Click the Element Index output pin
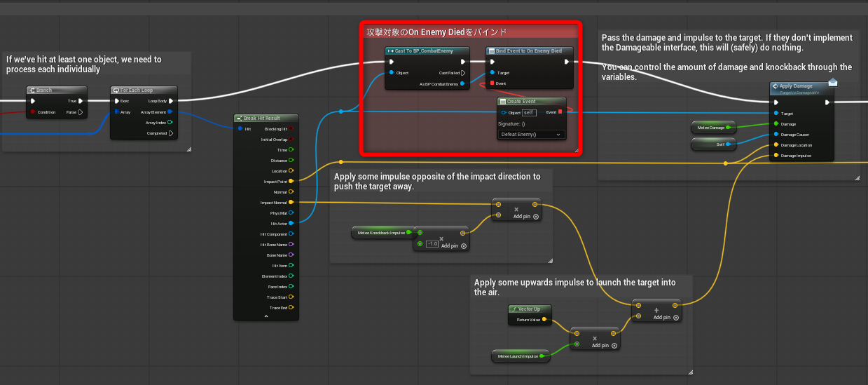Viewport: 868px width, 385px height. coord(291,276)
